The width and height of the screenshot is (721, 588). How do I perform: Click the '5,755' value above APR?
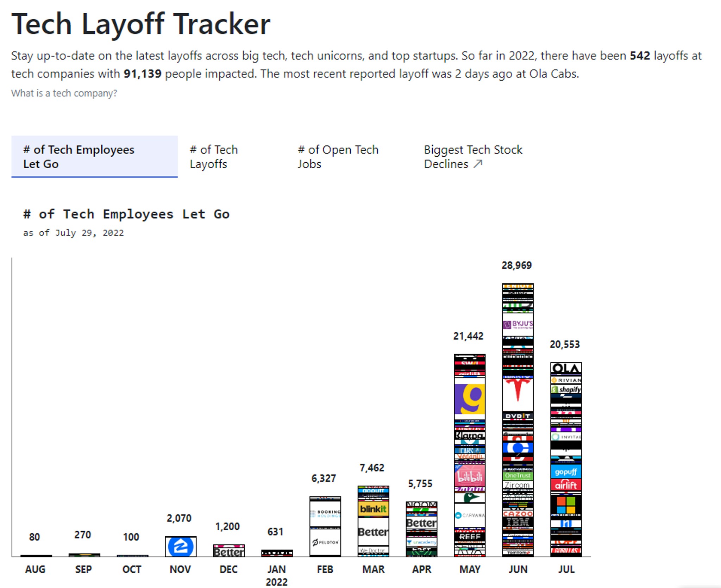point(420,484)
